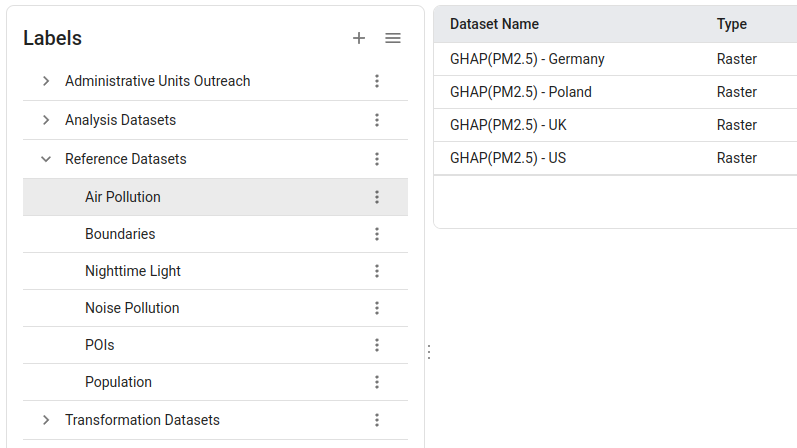
Task: Open options for Administrative Units Outreach
Action: pyautogui.click(x=377, y=81)
